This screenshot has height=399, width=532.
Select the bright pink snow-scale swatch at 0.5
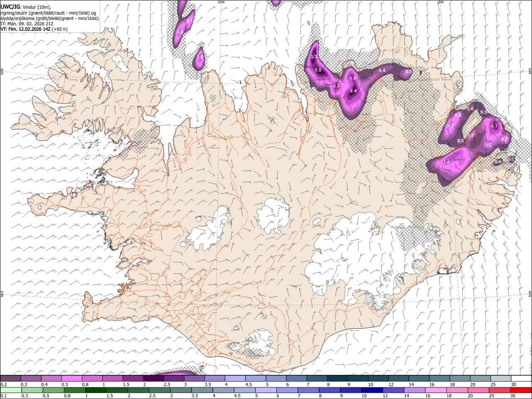[71, 379]
